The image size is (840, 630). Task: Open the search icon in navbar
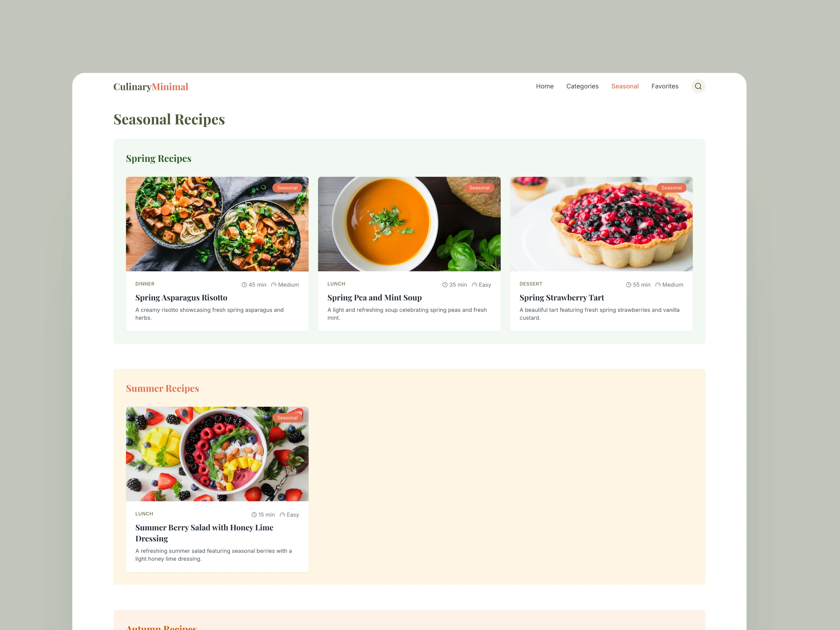tap(698, 86)
